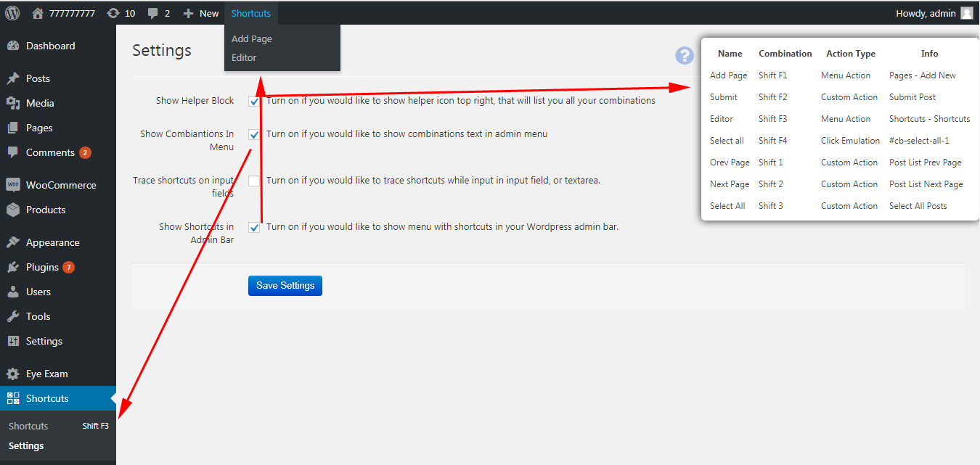Click the Pages sidebar icon

tap(13, 128)
